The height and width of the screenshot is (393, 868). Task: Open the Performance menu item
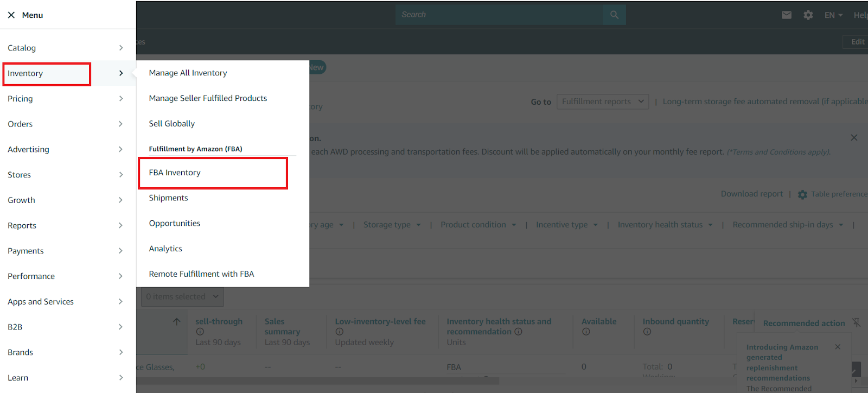(31, 276)
